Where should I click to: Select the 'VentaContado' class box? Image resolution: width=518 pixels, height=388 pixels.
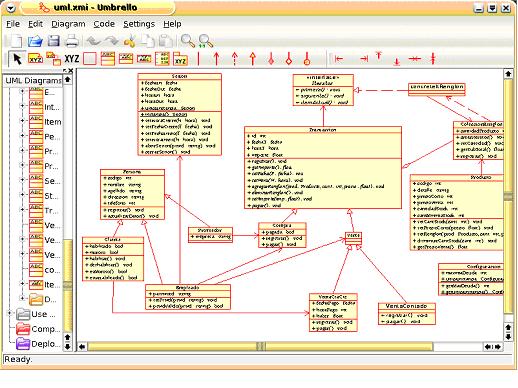(x=406, y=313)
